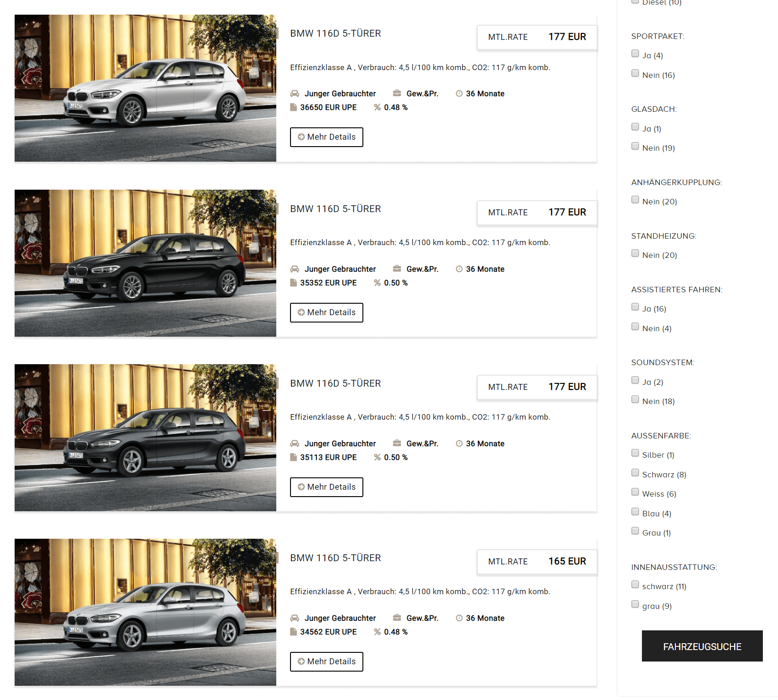This screenshot has width=778, height=700.
Task: Click percent icon in 35352 EUR listing
Action: [x=377, y=283]
